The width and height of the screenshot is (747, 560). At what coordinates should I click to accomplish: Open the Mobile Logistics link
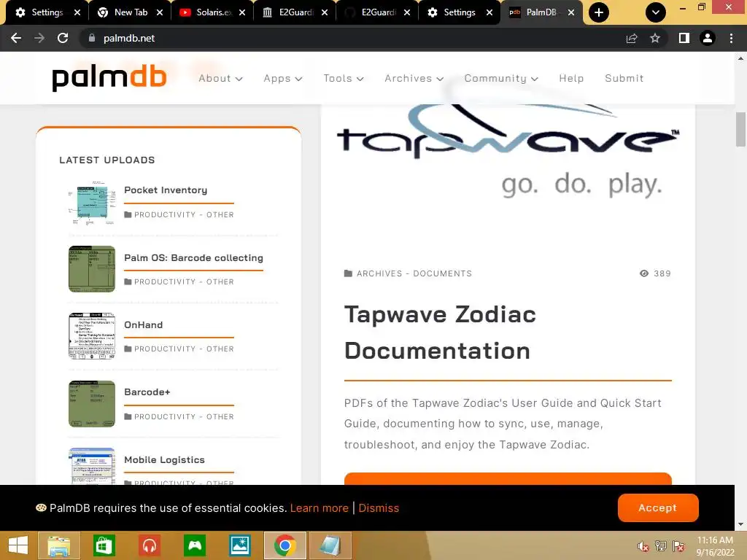pyautogui.click(x=164, y=459)
